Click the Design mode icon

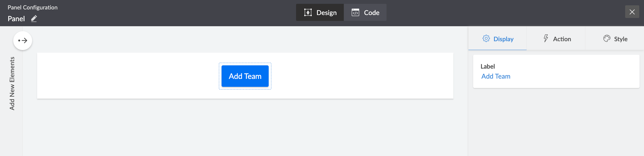pyautogui.click(x=308, y=12)
